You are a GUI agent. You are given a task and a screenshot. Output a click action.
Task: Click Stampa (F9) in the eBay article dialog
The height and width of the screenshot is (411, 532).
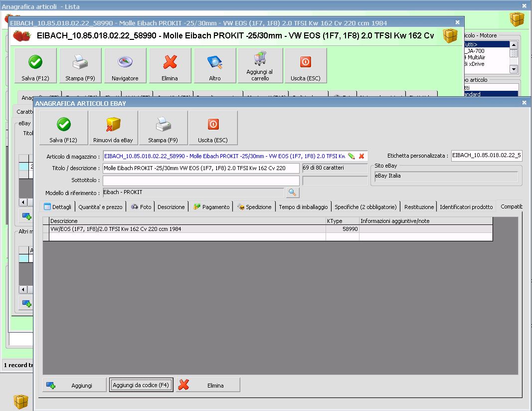(x=163, y=128)
